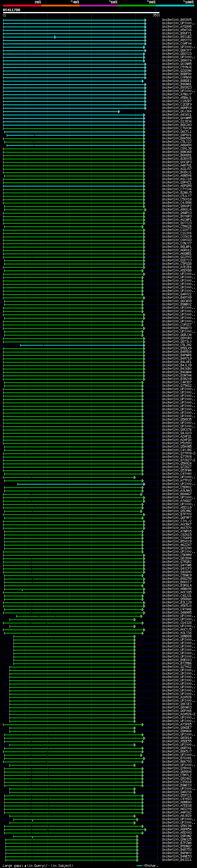Select the UniRef100_Q8GY23 label
Image resolution: width=197 pixels, height=868 pixels.
177,54
